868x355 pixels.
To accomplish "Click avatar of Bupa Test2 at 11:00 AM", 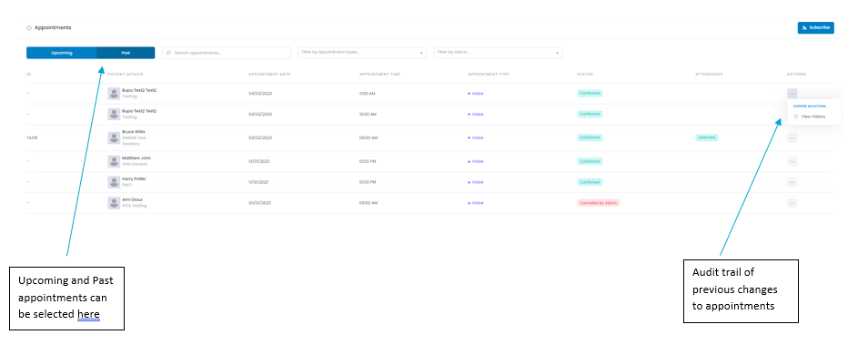I will click(114, 94).
